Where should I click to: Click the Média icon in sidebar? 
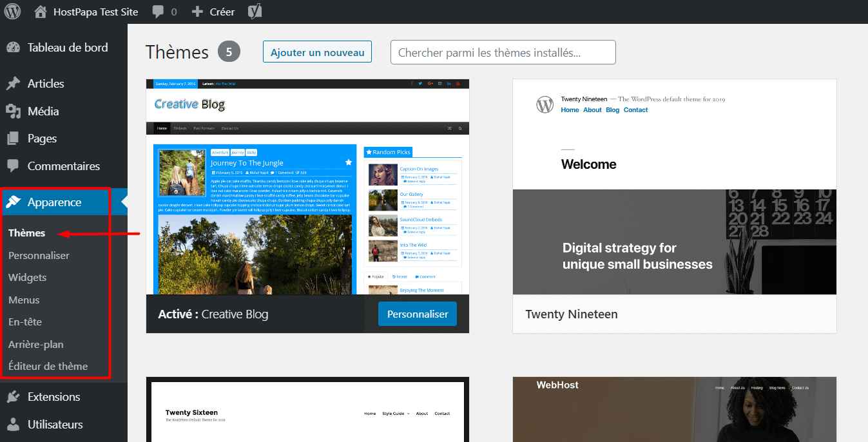click(x=13, y=111)
